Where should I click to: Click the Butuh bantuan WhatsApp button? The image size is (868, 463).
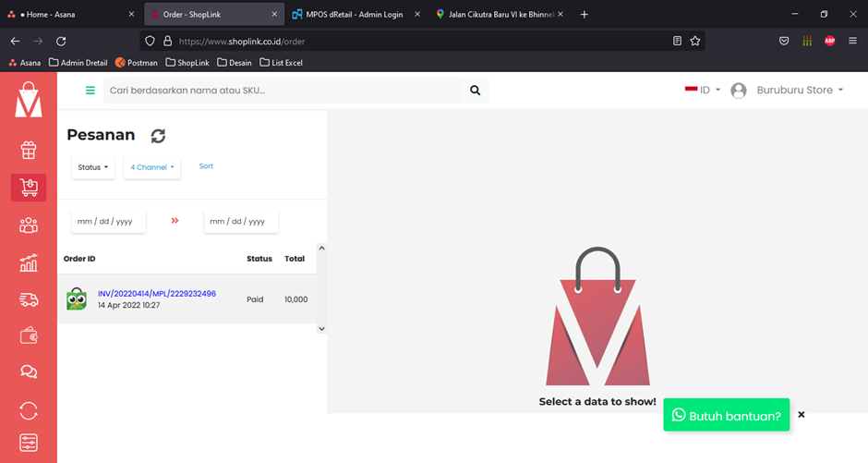point(726,416)
